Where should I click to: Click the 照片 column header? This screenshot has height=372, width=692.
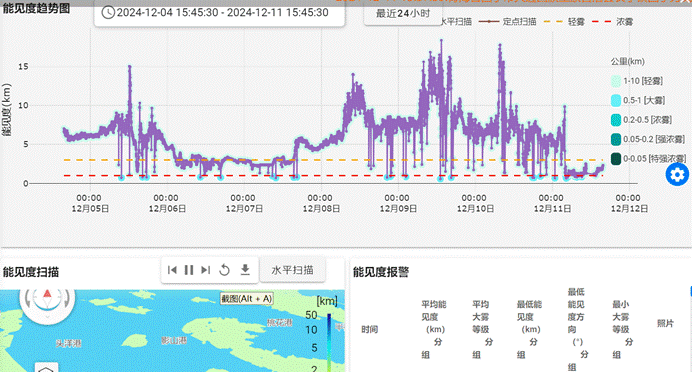(x=666, y=323)
